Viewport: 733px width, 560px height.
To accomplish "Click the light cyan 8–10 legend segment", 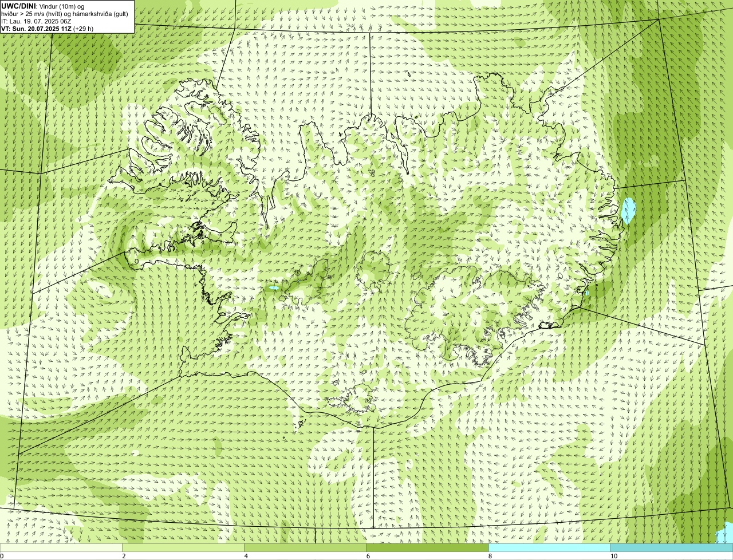I will tap(549, 547).
